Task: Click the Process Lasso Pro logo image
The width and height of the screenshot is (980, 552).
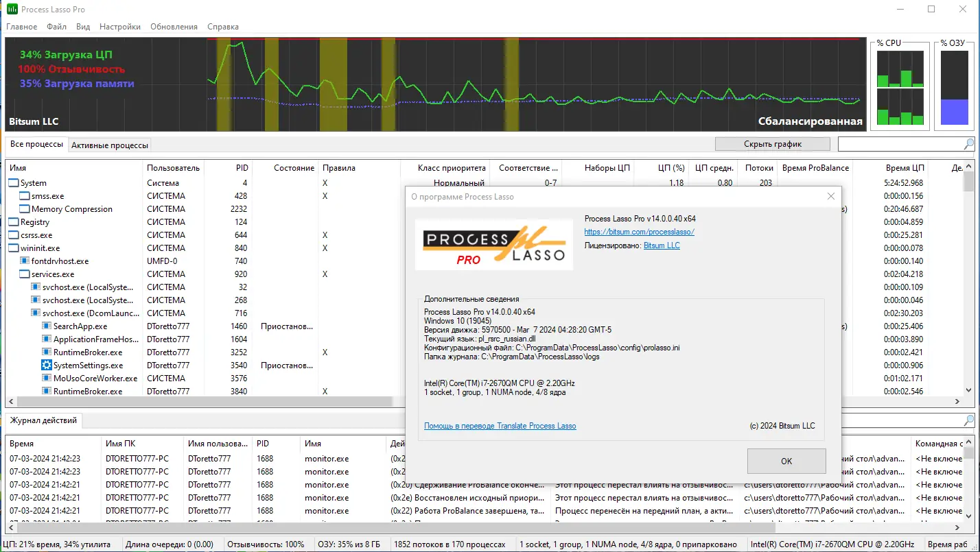Action: (494, 244)
